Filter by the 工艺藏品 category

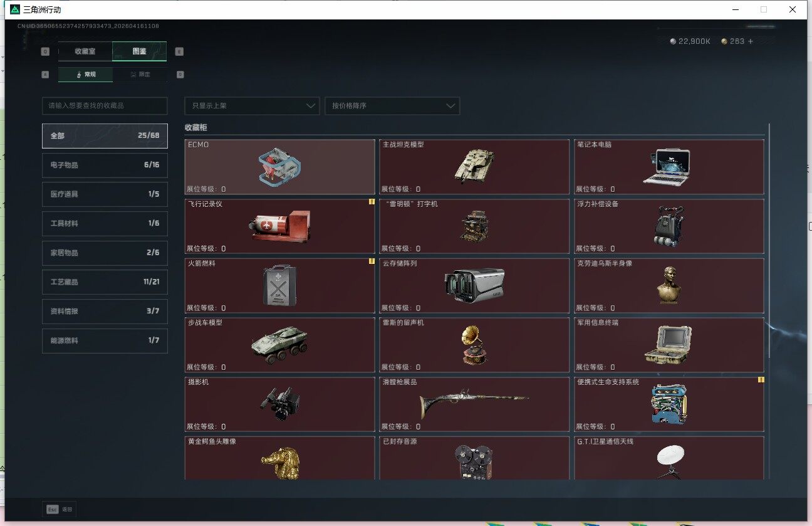point(105,282)
